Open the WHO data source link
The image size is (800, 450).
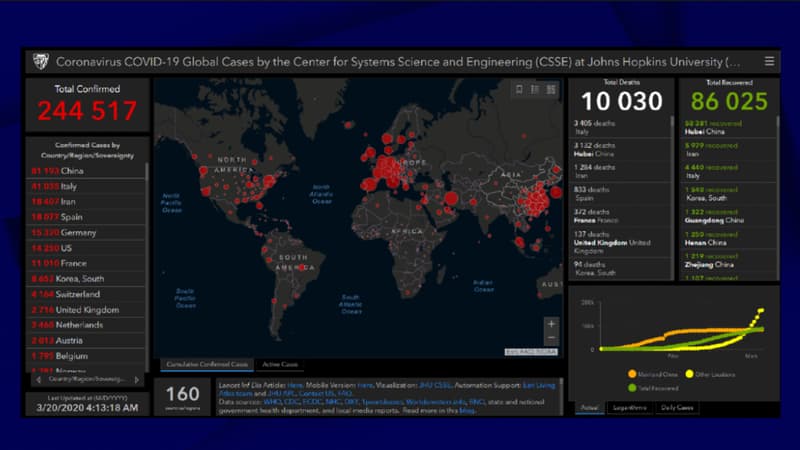point(272,402)
